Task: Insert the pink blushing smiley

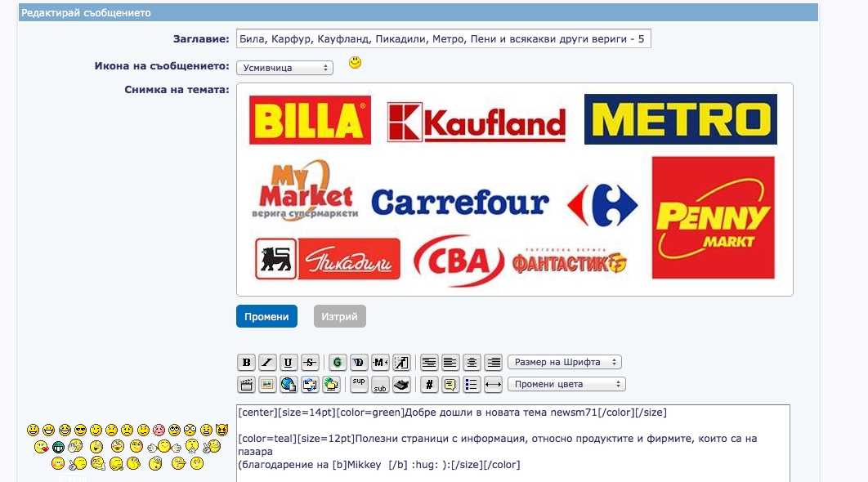Action: click(159, 430)
